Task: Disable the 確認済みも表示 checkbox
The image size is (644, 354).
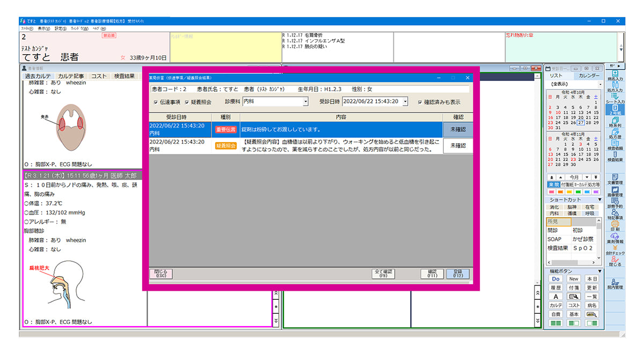Action: coord(420,102)
